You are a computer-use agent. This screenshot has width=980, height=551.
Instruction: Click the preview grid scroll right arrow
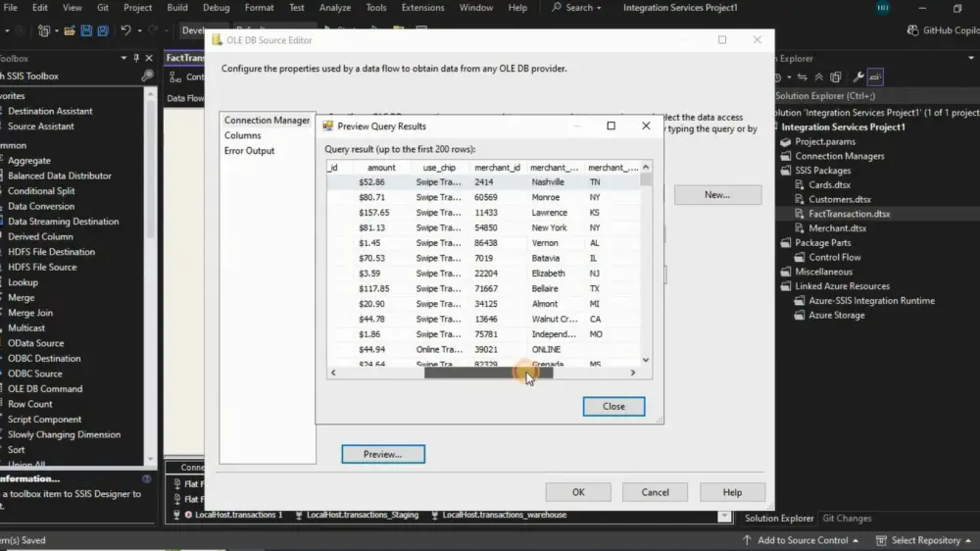[x=632, y=373]
